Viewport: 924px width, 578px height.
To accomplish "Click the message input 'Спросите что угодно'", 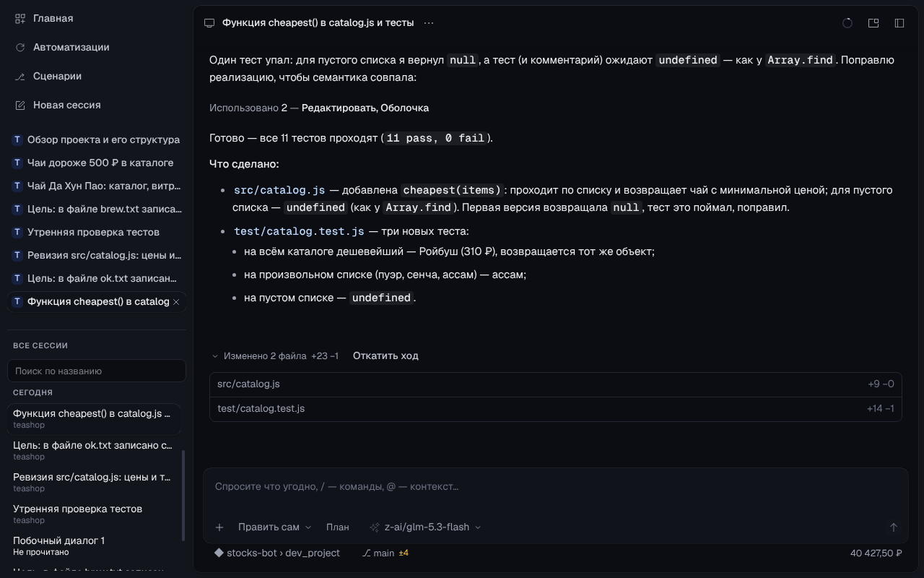I will (556, 487).
